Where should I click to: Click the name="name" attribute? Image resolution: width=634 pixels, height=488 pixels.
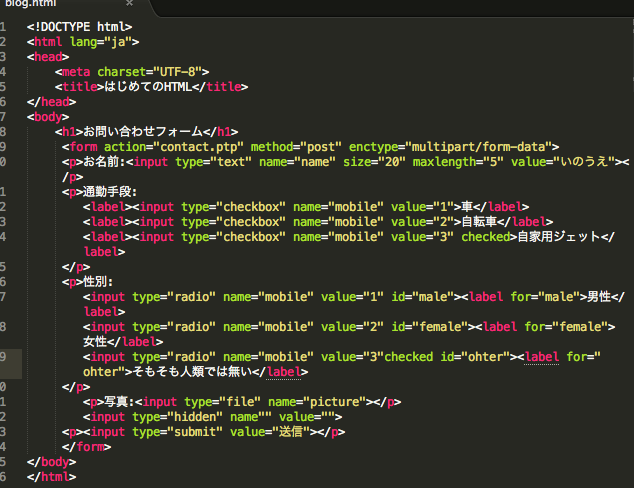pyautogui.click(x=297, y=162)
